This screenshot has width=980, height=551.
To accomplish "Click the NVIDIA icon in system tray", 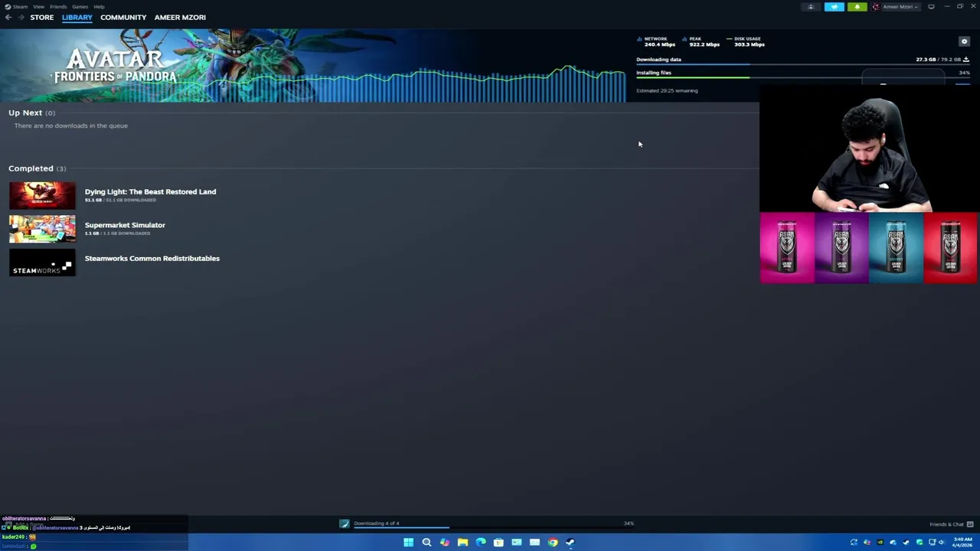I will [x=880, y=543].
